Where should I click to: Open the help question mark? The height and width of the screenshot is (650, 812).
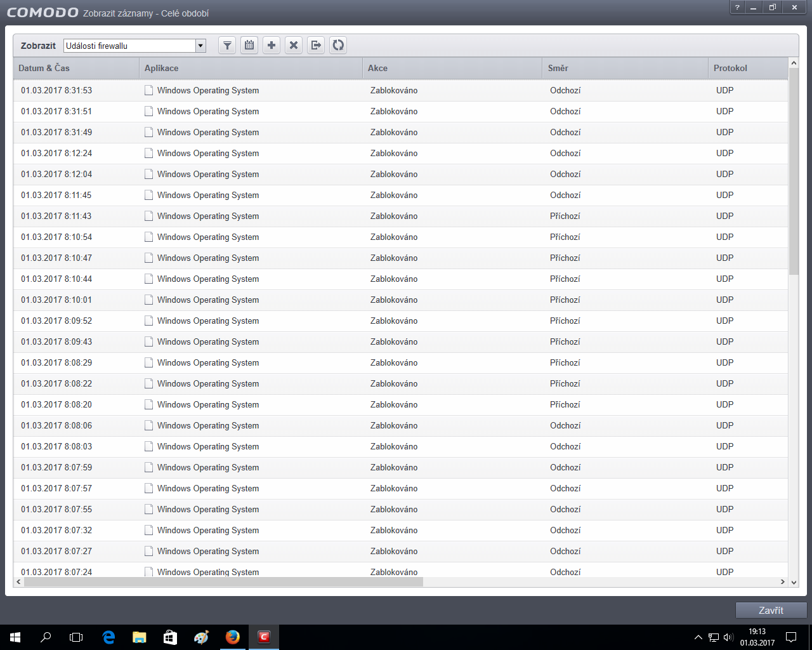click(x=737, y=8)
